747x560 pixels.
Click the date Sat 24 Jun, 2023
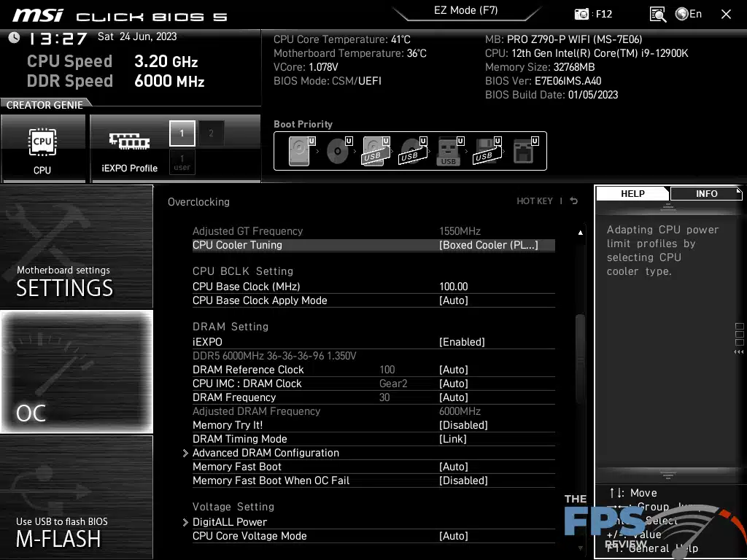137,36
